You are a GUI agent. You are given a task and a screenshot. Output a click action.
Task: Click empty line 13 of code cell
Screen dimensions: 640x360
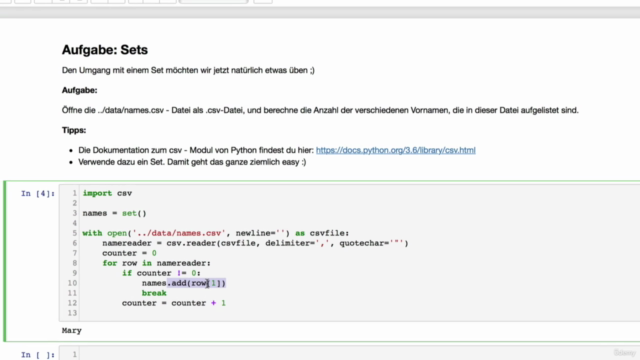click(359, 313)
